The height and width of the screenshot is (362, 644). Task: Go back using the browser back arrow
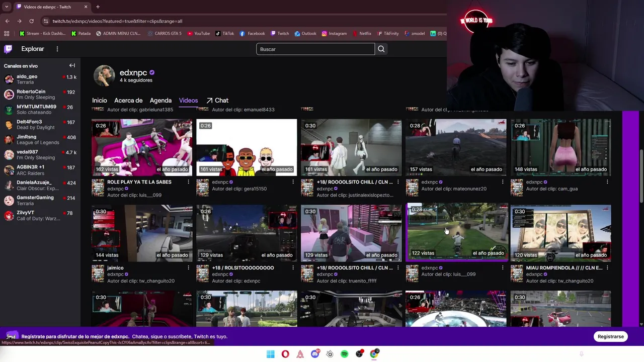[x=7, y=21]
